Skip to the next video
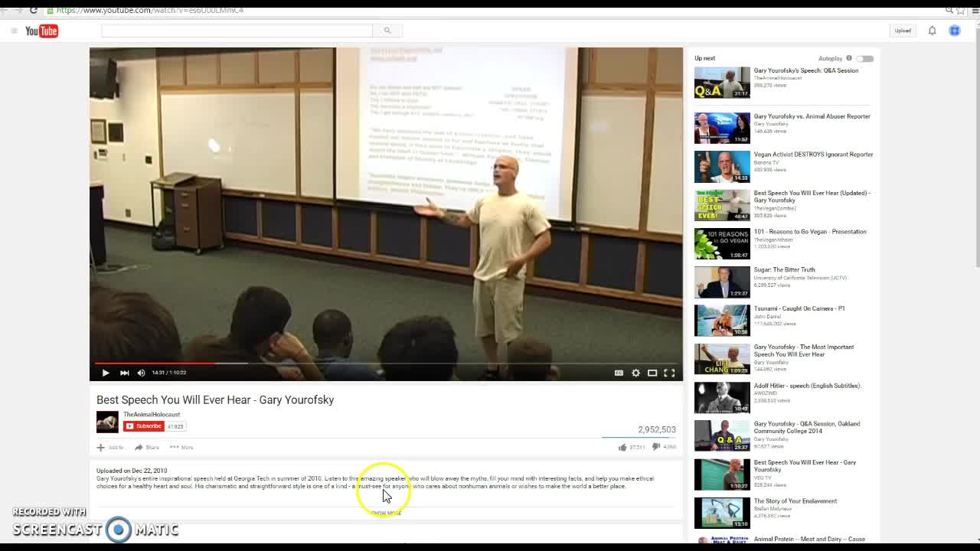Viewport: 980px width, 551px height. coord(124,373)
